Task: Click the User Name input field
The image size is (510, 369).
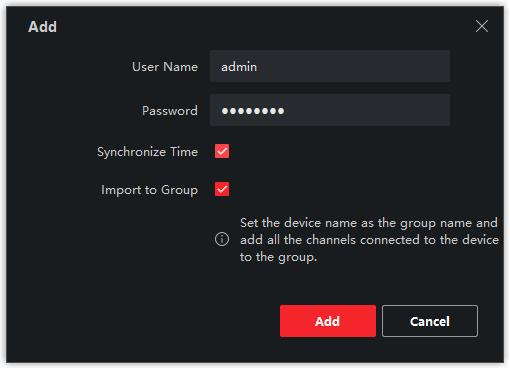Action: click(330, 66)
